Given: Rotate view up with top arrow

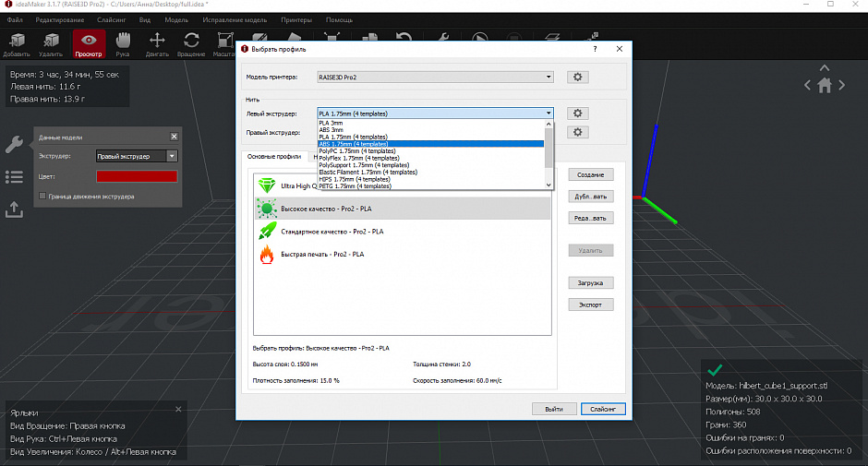Looking at the screenshot, I should click(x=825, y=68).
